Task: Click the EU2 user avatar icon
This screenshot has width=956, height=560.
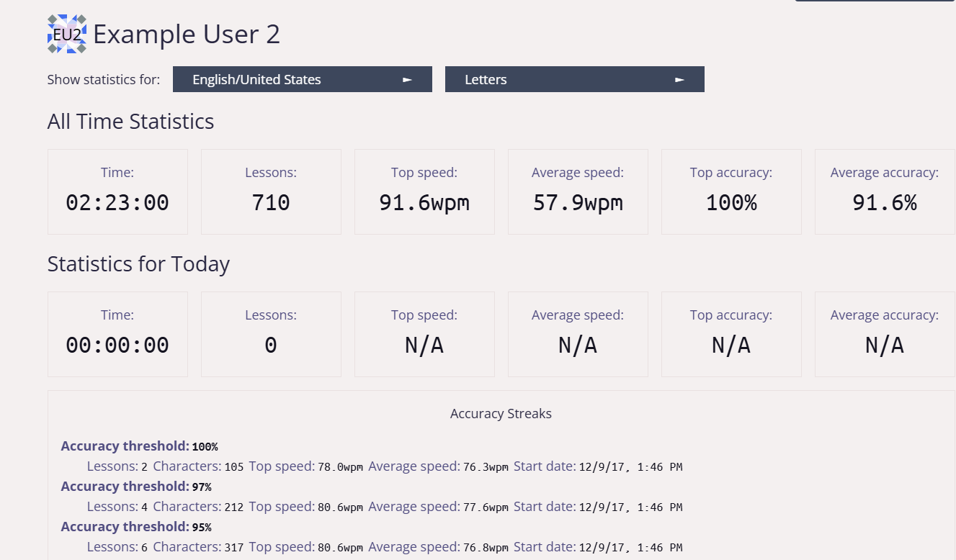Action: pos(67,34)
